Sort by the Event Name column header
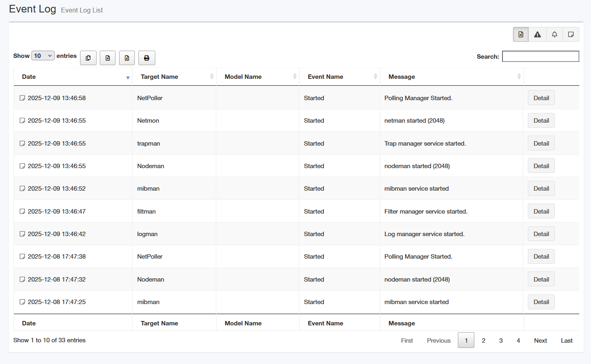591x364 pixels. tap(340, 77)
